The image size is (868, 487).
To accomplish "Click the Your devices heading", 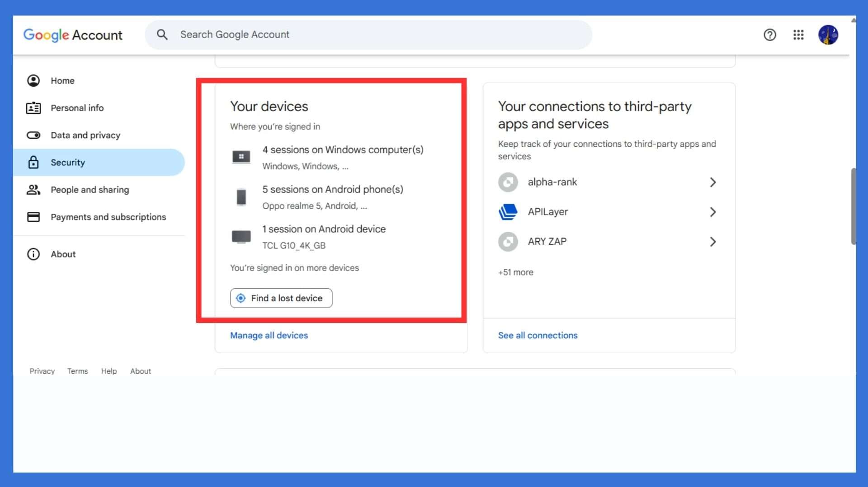I will click(x=269, y=107).
